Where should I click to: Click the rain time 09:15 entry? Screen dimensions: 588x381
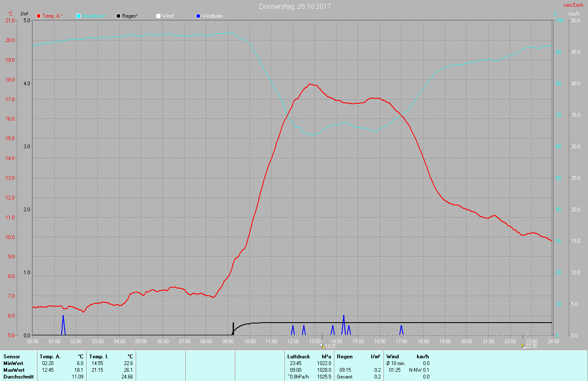[x=345, y=370]
